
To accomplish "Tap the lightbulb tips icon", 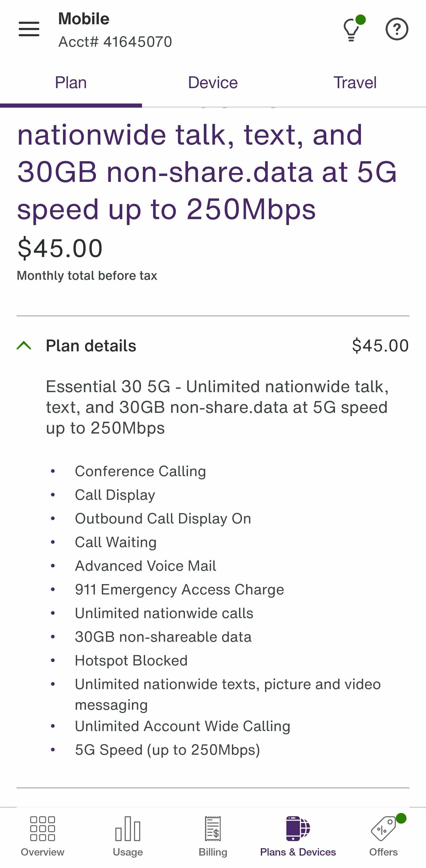I will click(x=351, y=30).
